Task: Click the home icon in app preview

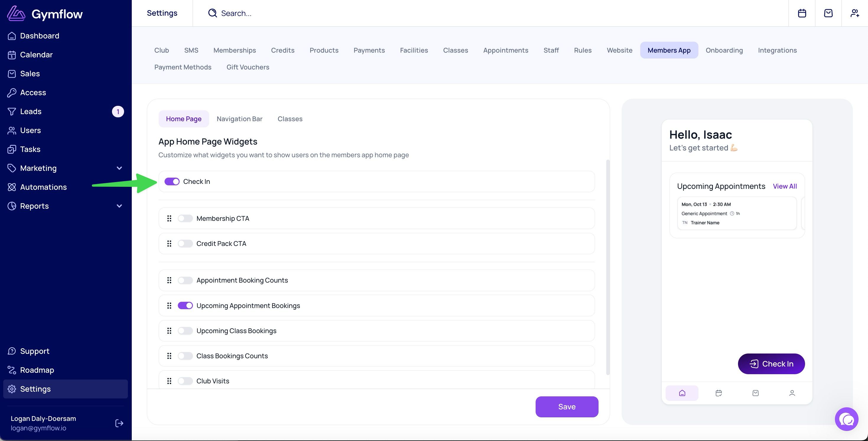Action: 682,393
